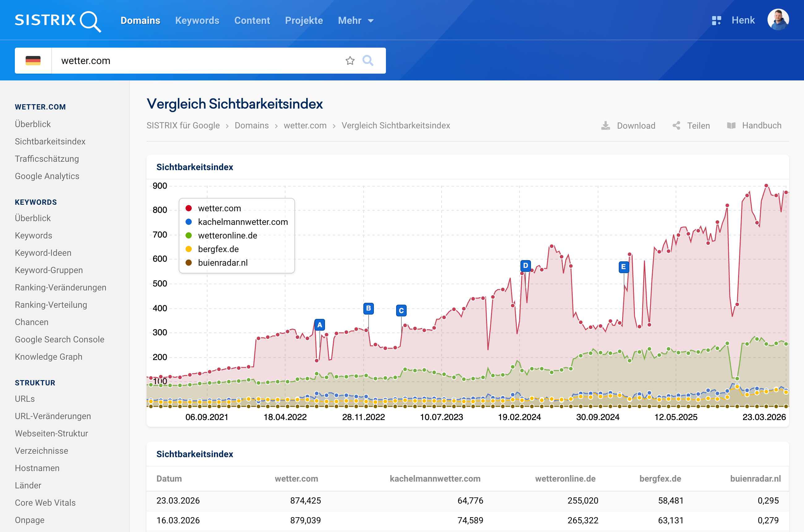Screen dimensions: 804x532
Task: Open Google Search Console in sidebar
Action: (x=60, y=339)
